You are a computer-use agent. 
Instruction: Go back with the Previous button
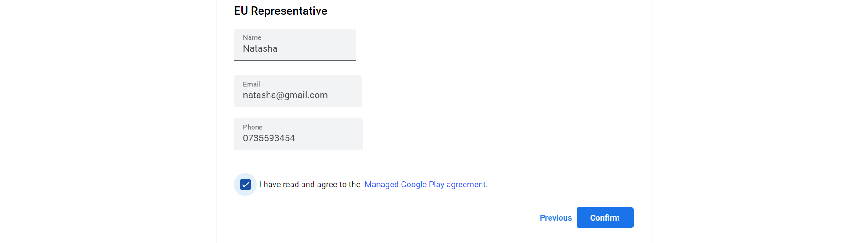point(556,218)
